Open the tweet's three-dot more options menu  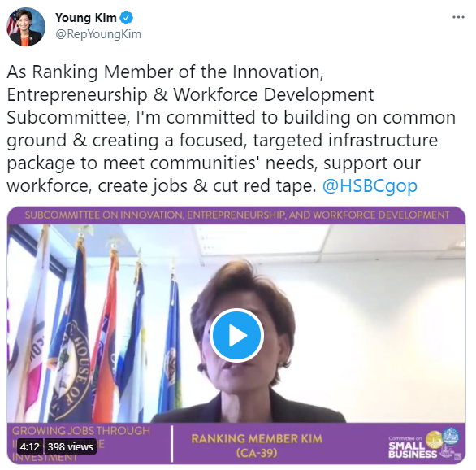[x=458, y=17]
